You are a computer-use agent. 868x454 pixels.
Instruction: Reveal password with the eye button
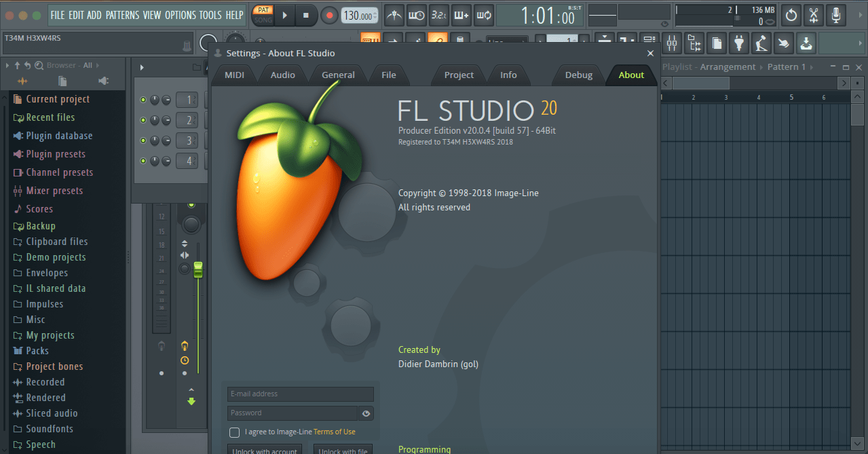pos(366,413)
